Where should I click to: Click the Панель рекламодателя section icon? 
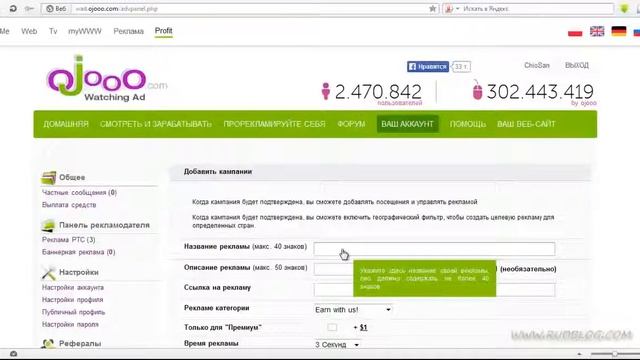coord(48,225)
